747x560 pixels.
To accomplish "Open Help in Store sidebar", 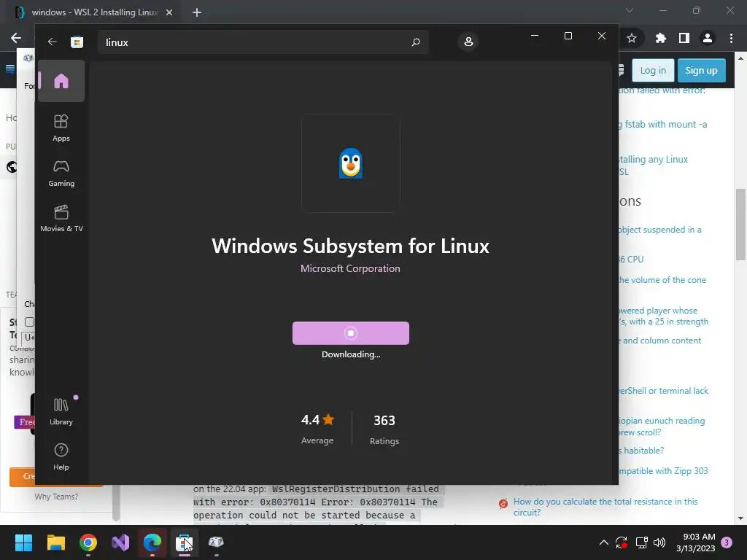I will click(x=61, y=456).
